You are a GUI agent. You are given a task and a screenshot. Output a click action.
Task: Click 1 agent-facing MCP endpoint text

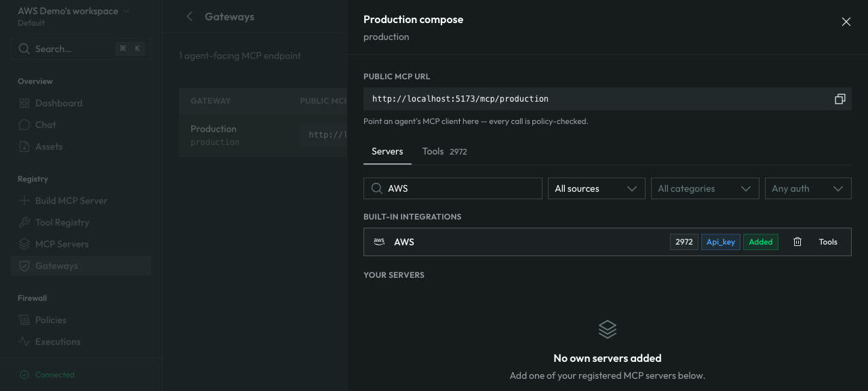(x=240, y=56)
